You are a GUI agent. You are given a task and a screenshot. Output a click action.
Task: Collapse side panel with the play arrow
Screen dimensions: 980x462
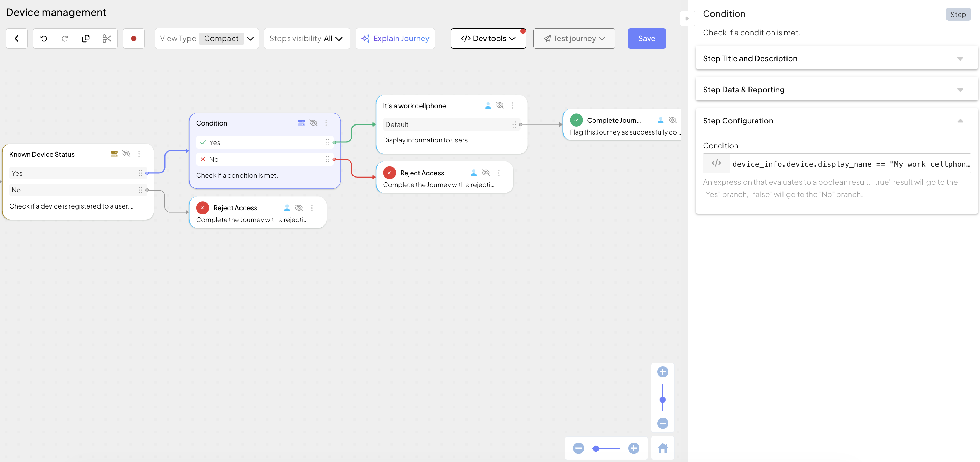(687, 18)
